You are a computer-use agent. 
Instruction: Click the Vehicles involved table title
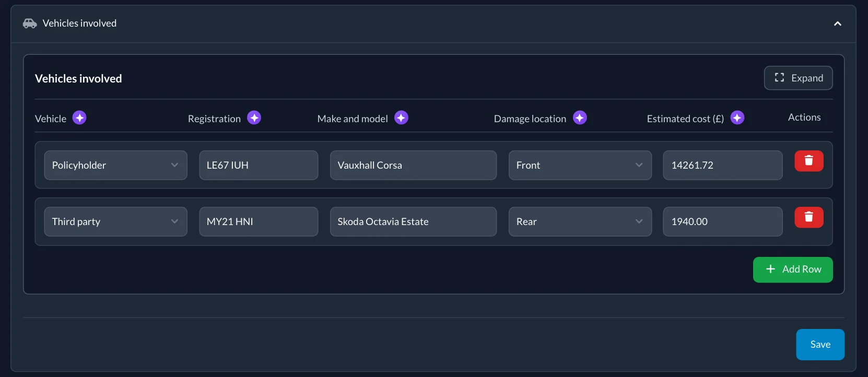(78, 78)
